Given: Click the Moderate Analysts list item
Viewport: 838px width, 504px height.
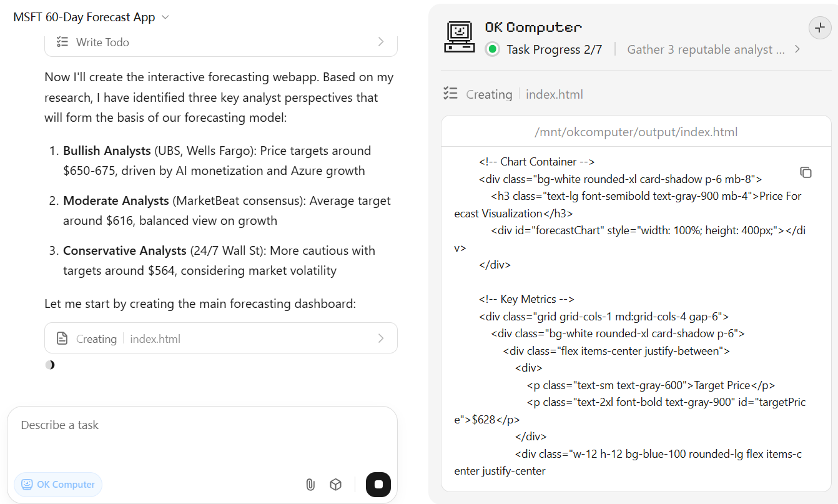Looking at the screenshot, I should click(227, 210).
